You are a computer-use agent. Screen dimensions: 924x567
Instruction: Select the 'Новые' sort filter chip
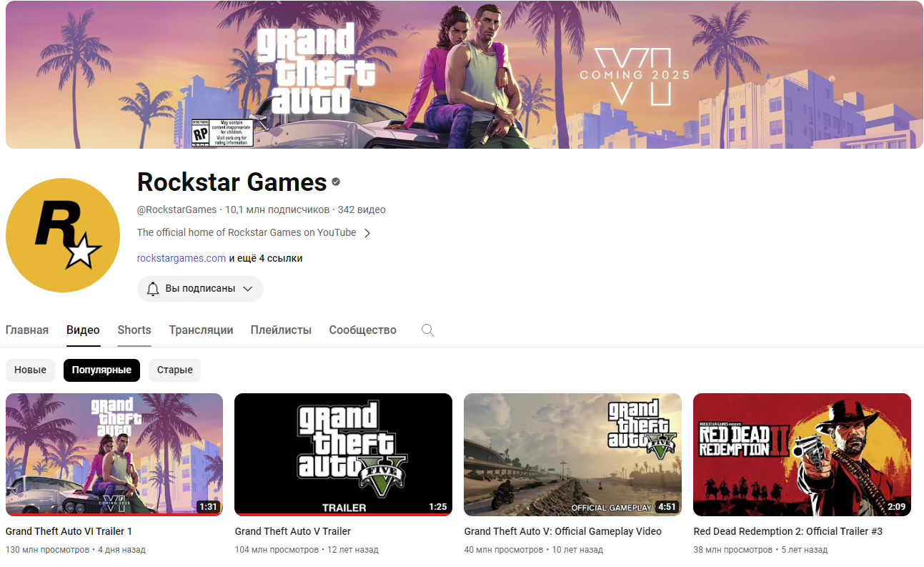pos(30,370)
